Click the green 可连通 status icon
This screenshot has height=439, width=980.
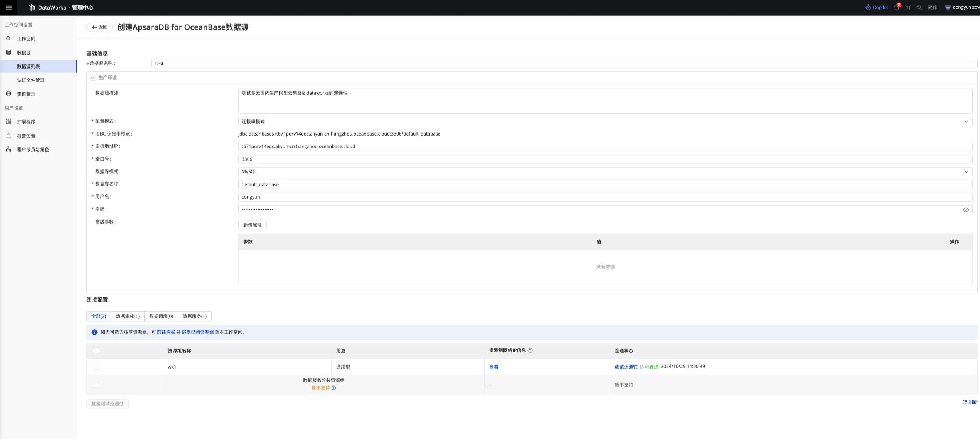[642, 367]
